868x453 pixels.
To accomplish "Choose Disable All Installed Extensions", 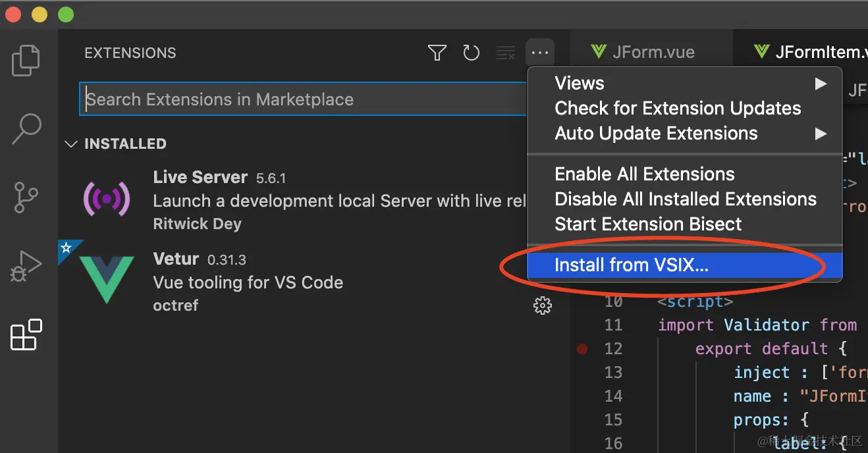I will [685, 200].
